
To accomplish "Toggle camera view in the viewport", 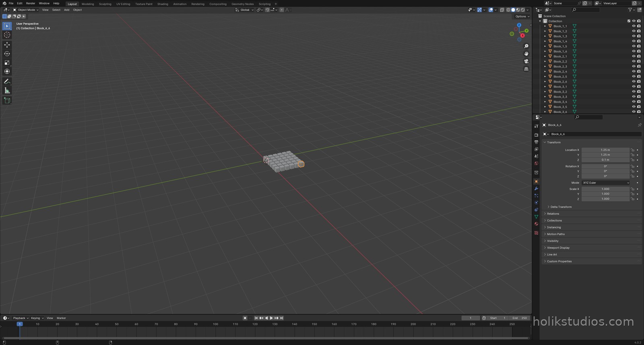I will pos(526,61).
